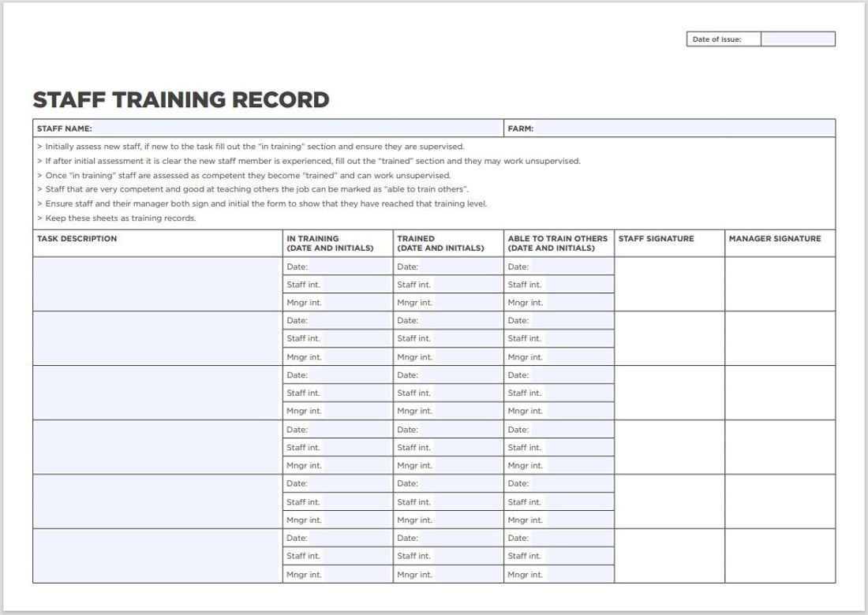Select the third row Task Description box
The height and width of the screenshot is (615, 868).
158,393
